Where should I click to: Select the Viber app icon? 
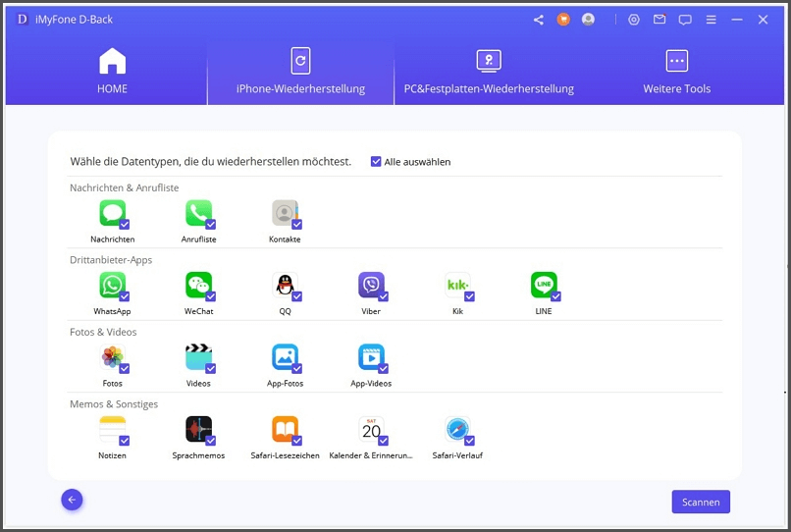[x=371, y=285]
